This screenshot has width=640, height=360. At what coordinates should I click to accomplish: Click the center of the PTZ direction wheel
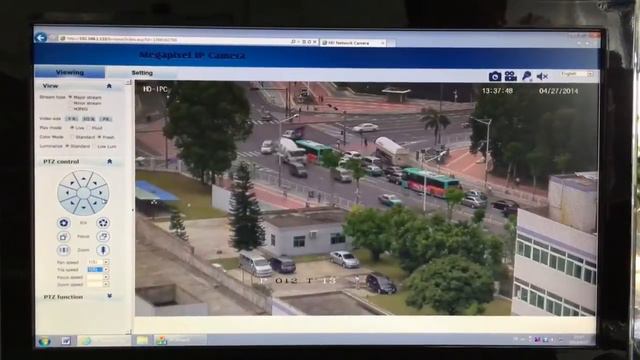83,193
